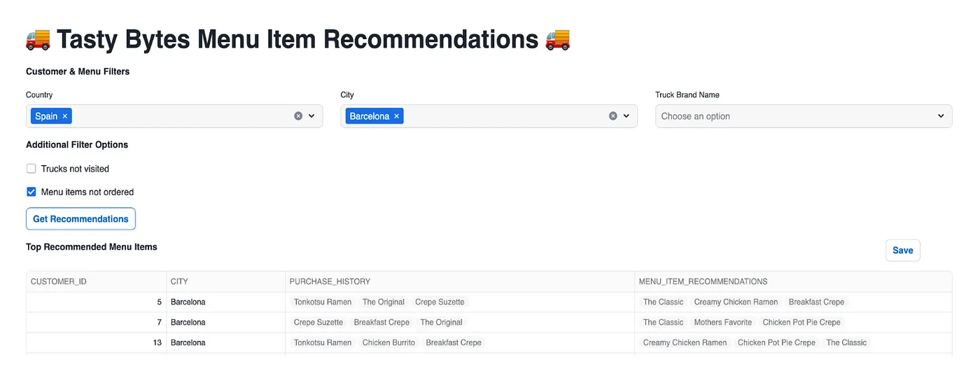Click the MENU_ITEM_RECOMMENDATIONS column header
980x385 pixels.
(x=703, y=281)
